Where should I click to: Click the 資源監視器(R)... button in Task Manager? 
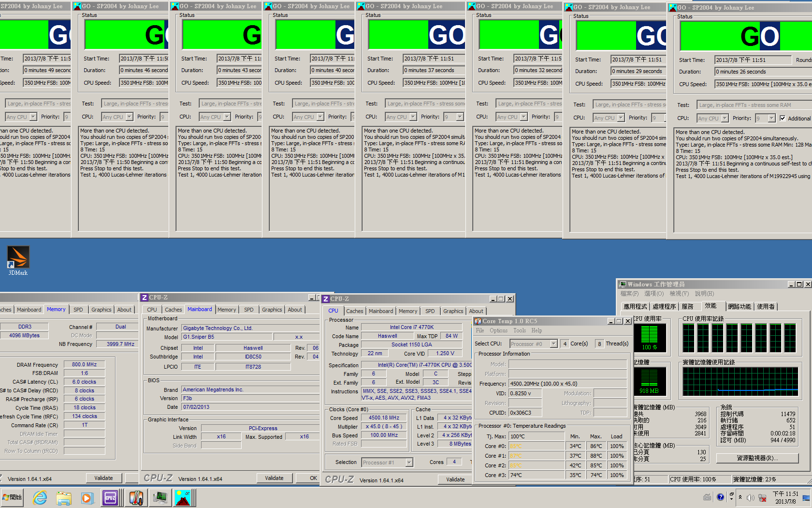[757, 458]
